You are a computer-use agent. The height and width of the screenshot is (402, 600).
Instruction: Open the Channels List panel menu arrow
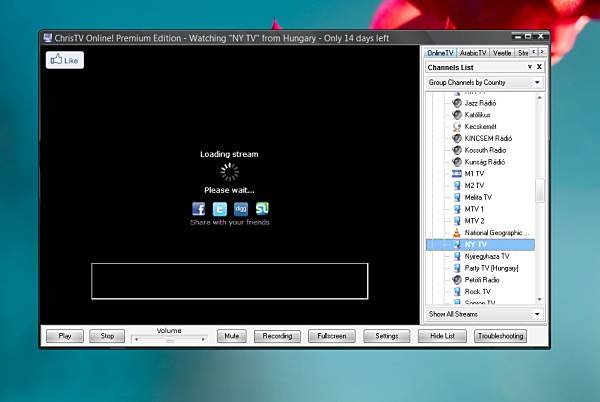[x=530, y=67]
